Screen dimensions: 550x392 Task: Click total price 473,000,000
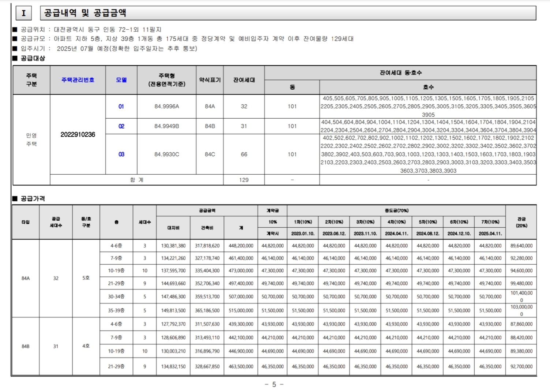(x=241, y=271)
